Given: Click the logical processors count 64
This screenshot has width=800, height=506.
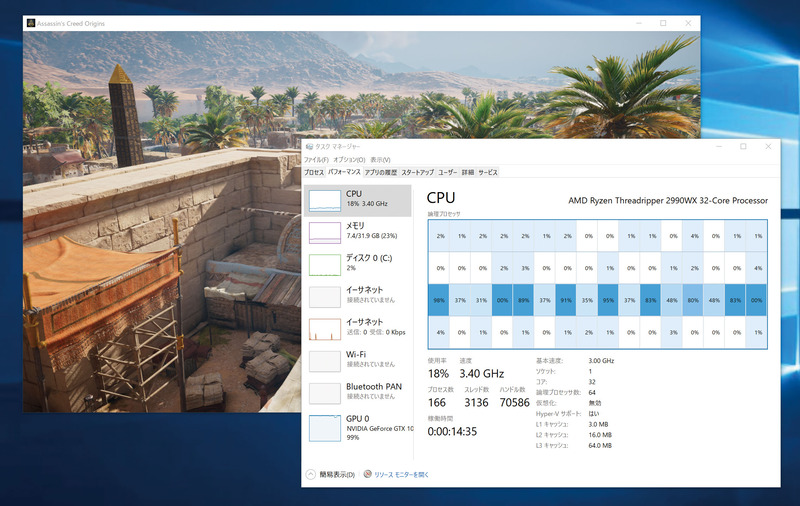Looking at the screenshot, I should (592, 392).
